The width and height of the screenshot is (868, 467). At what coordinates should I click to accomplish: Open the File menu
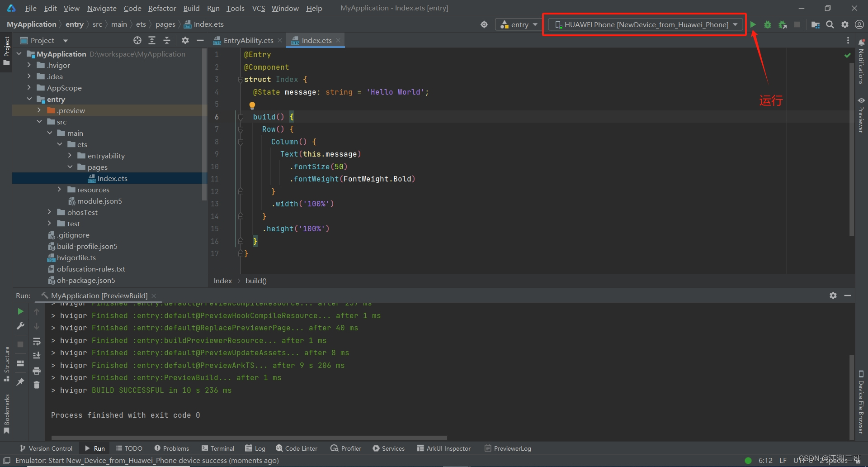pos(31,8)
